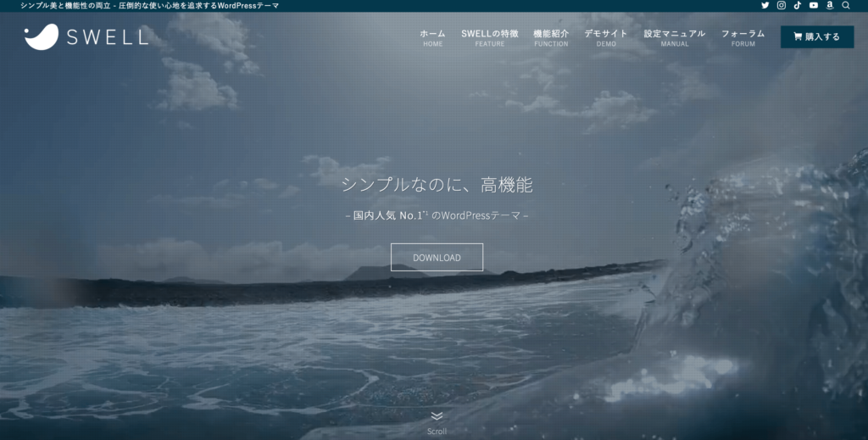Open the TikTok icon link
The height and width of the screenshot is (440, 868).
coord(797,6)
